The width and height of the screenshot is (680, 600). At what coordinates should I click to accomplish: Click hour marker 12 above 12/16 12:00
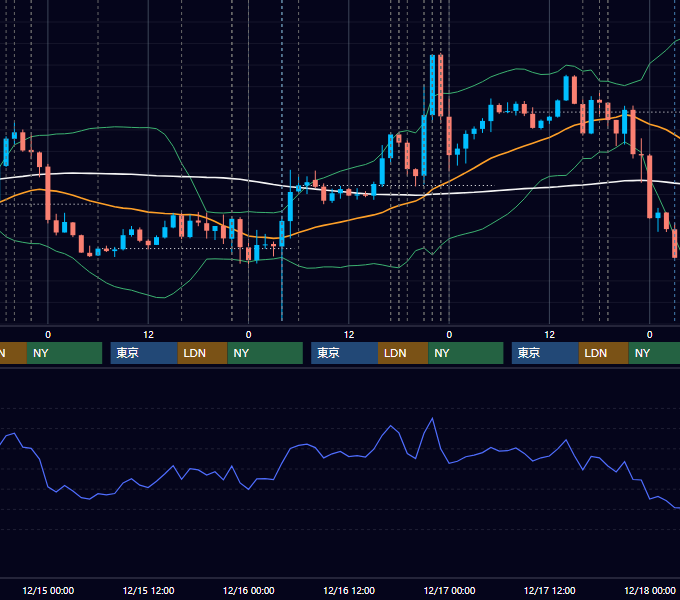[349, 335]
